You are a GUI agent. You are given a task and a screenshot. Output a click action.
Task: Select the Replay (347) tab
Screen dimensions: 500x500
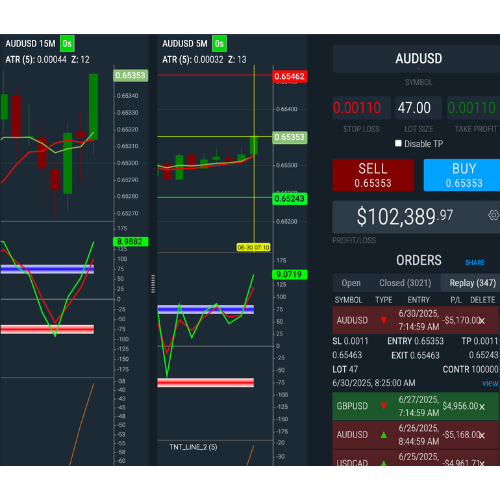[x=472, y=283]
